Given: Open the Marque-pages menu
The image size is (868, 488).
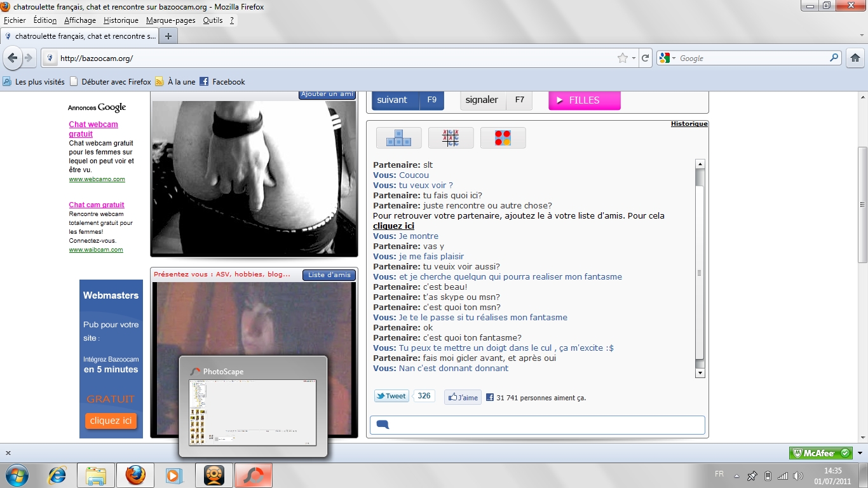Looking at the screenshot, I should (171, 20).
